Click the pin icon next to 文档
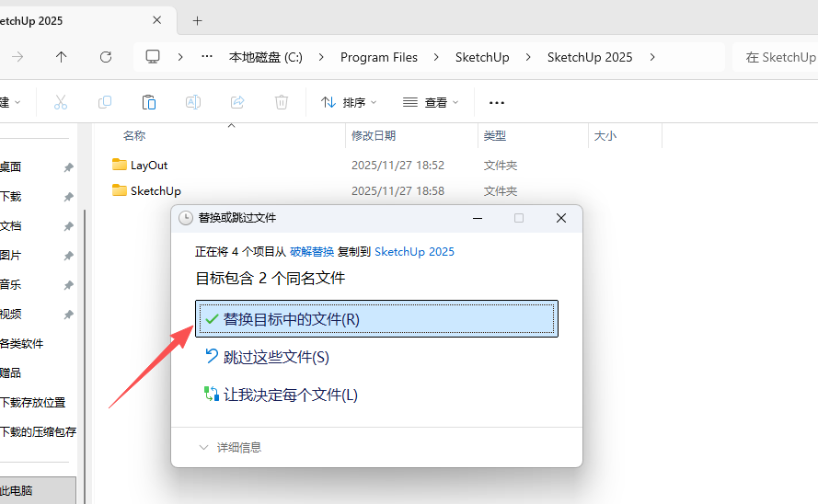This screenshot has width=818, height=504. (x=68, y=226)
